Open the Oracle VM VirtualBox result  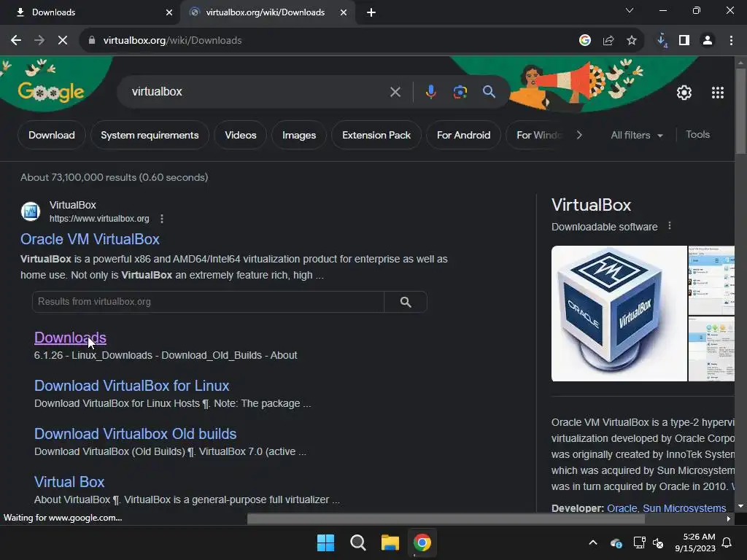tap(90, 239)
